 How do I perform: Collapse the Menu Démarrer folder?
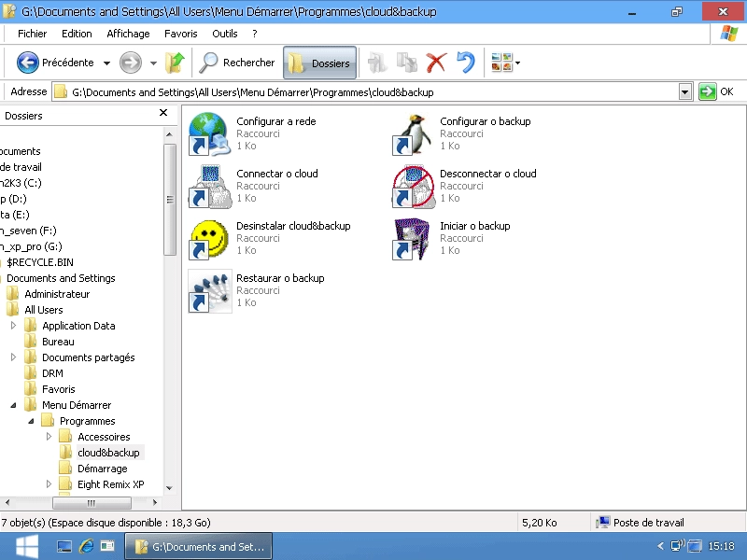(13, 405)
